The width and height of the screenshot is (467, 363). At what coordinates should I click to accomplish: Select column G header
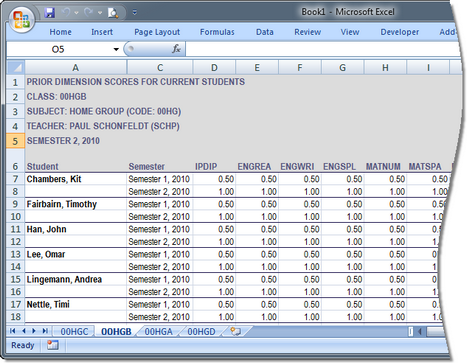[342, 68]
